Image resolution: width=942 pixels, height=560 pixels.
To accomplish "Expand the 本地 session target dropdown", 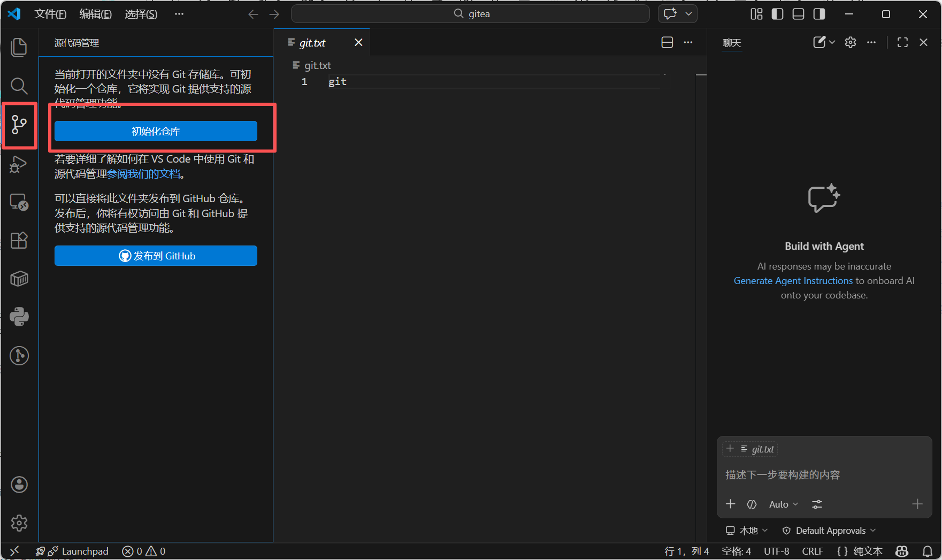I will pos(747,531).
